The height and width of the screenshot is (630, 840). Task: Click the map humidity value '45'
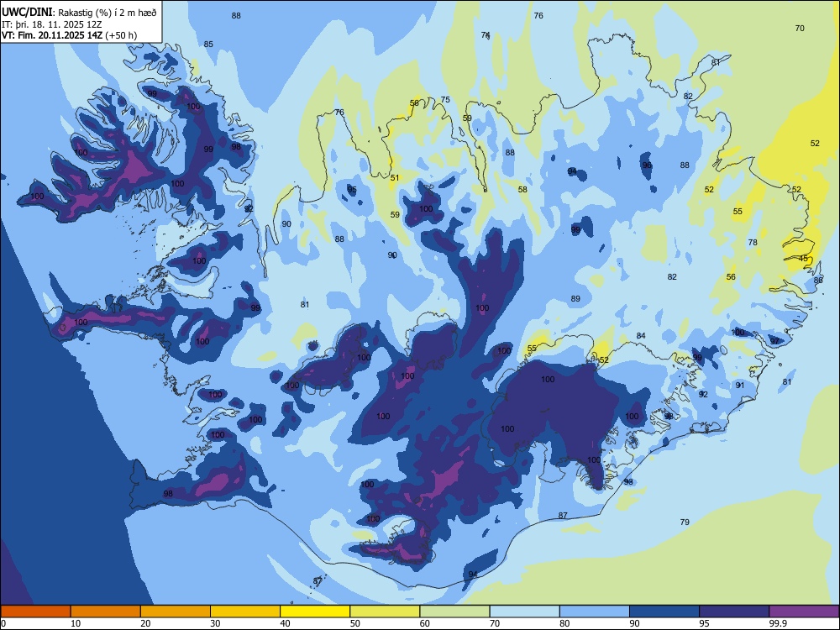803,259
